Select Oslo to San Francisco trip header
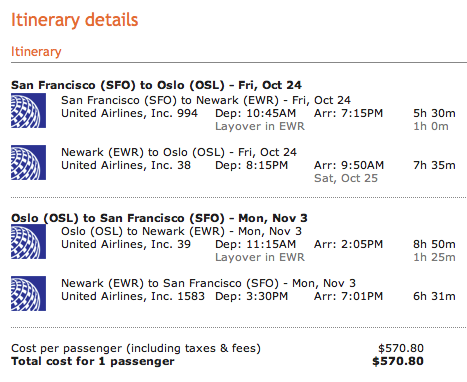467x382 pixels. [x=159, y=218]
